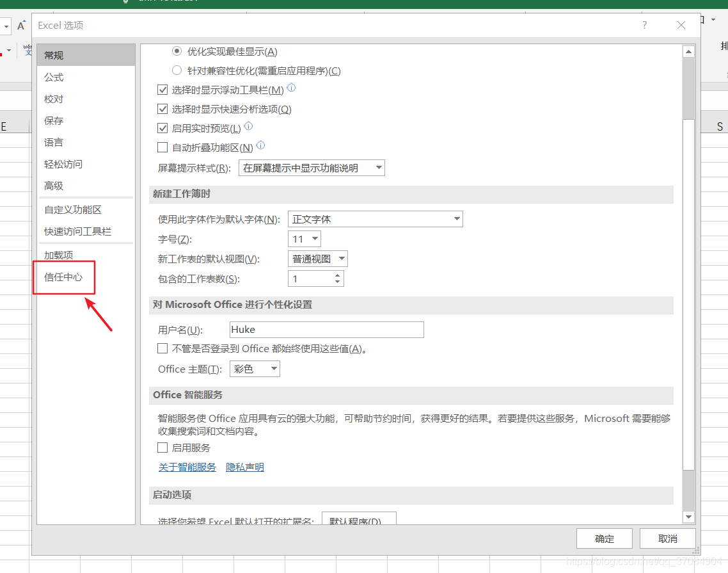Click in 用户名 field containing Huke
The width and height of the screenshot is (728, 573).
[x=326, y=330]
